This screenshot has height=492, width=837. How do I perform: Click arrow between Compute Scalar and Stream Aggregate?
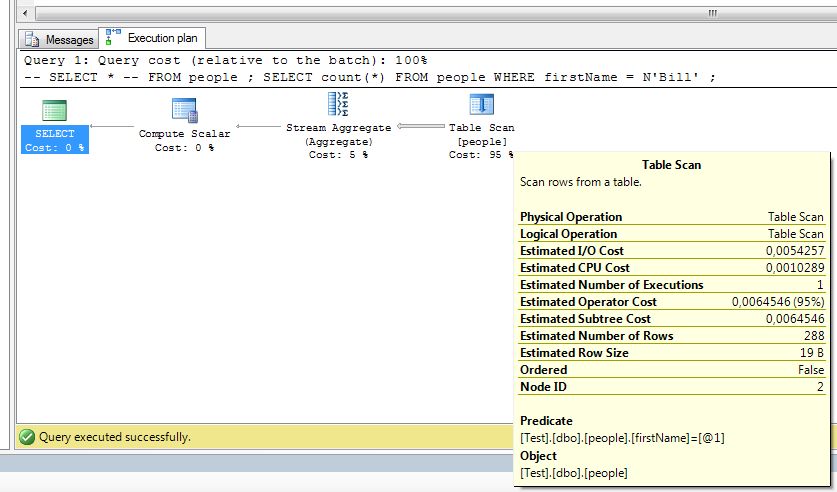pos(258,126)
